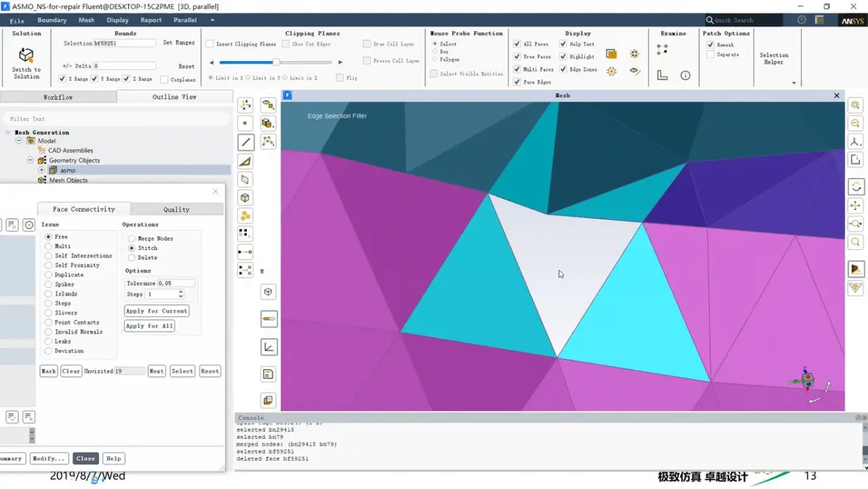Enable Insert Clipping Planes checkbox
Viewport: 868px width, 489px height.
pos(210,44)
